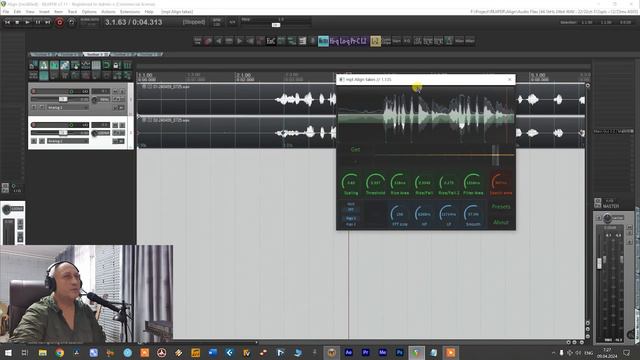Close the mpl Align takes window
This screenshot has width=640, height=360.
510,80
